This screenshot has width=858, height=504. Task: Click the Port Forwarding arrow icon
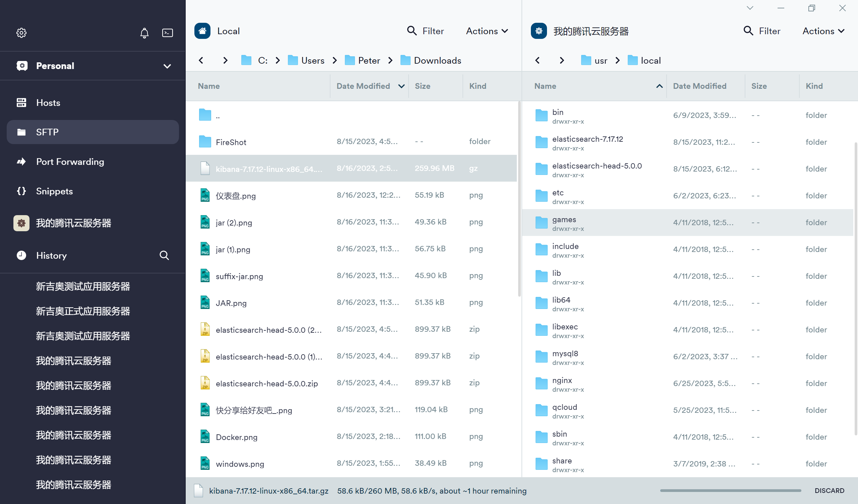[x=21, y=162]
